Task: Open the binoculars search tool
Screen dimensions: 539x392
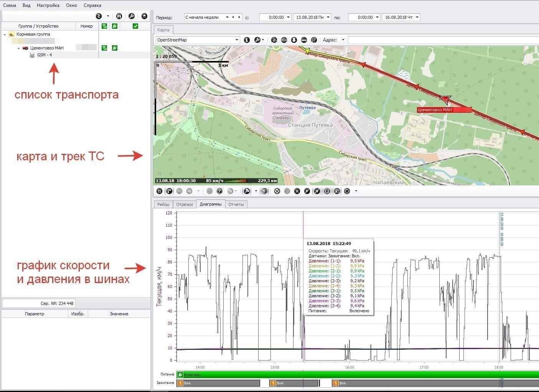Action: point(119,16)
